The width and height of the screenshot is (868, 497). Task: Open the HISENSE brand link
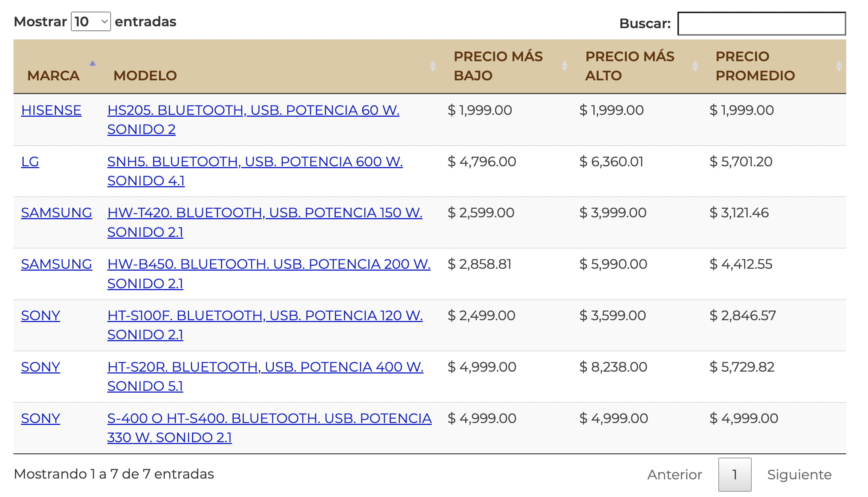[51, 110]
